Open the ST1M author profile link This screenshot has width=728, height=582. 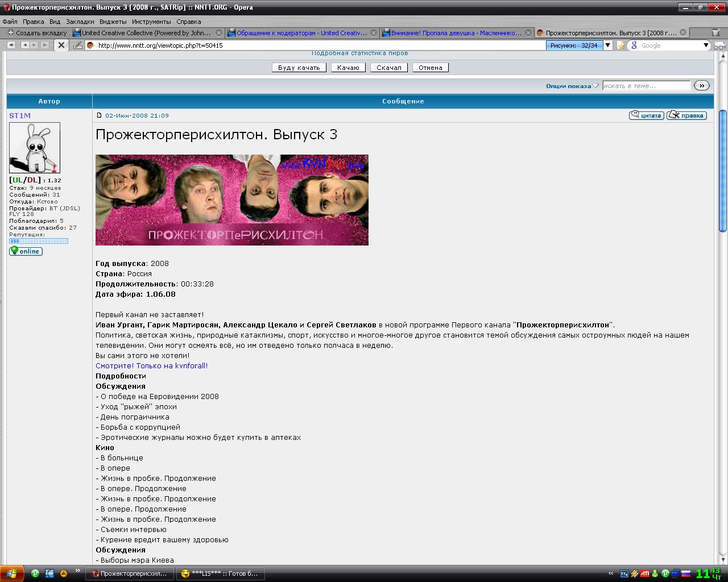(20, 115)
